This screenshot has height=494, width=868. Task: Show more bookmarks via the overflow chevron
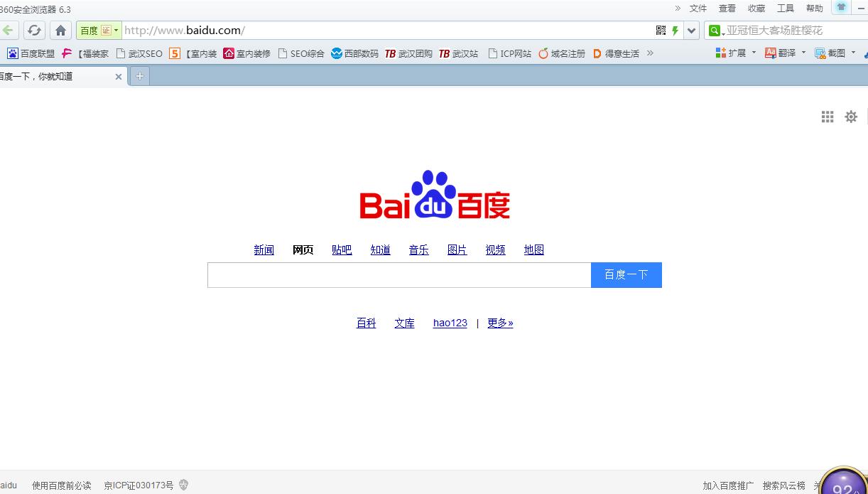click(x=649, y=53)
